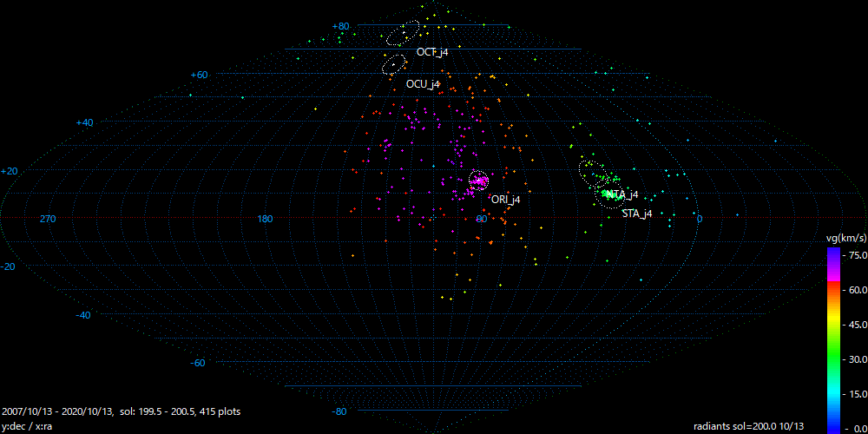Click the NTA_j4 radiant label
868x434 pixels.
pos(623,194)
